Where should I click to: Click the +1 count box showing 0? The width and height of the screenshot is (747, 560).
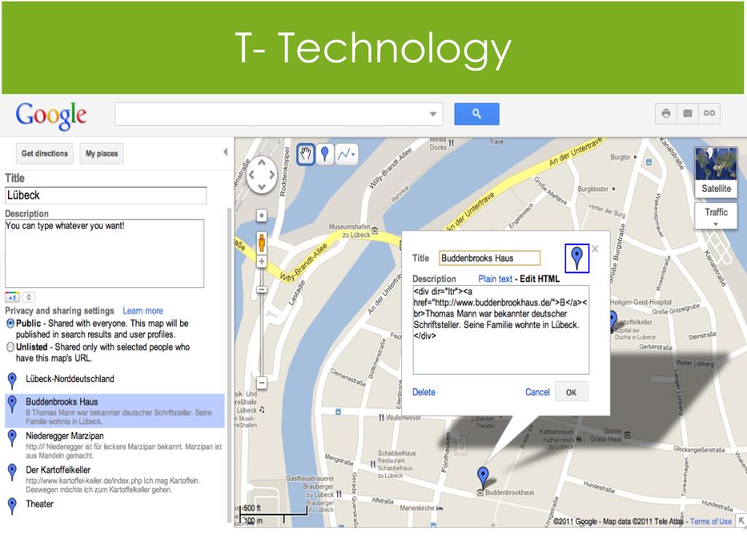pyautogui.click(x=28, y=297)
